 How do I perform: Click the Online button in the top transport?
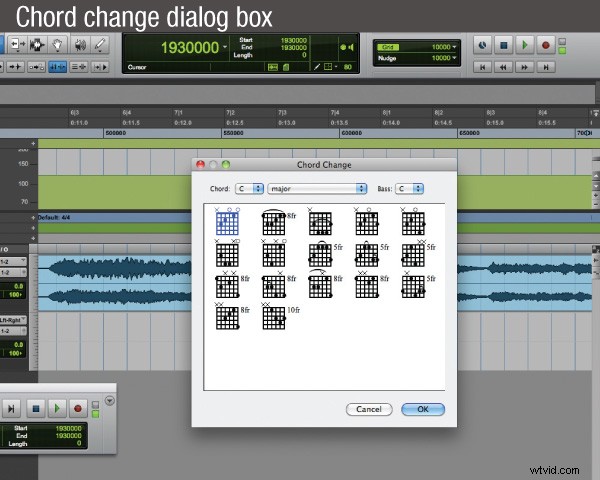point(482,45)
